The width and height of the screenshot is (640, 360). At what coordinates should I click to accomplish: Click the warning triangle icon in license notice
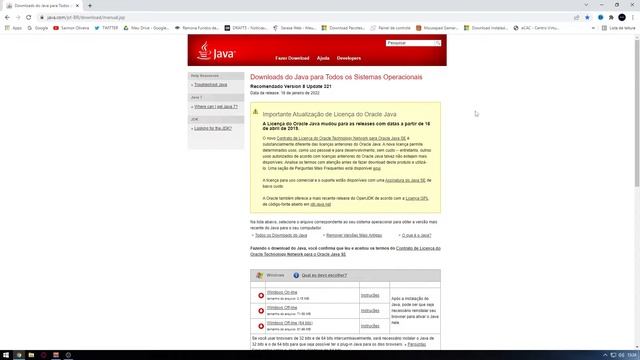pos(256,111)
